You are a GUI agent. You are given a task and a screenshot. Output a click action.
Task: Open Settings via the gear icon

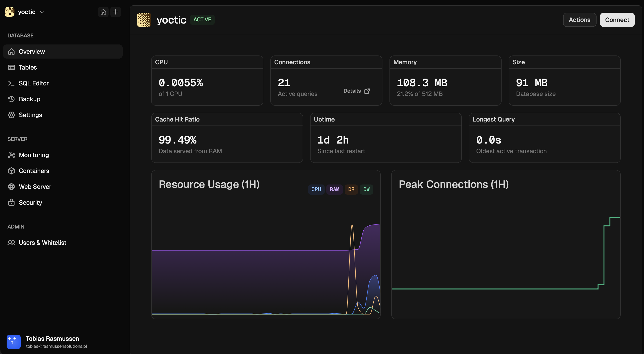[x=11, y=115]
